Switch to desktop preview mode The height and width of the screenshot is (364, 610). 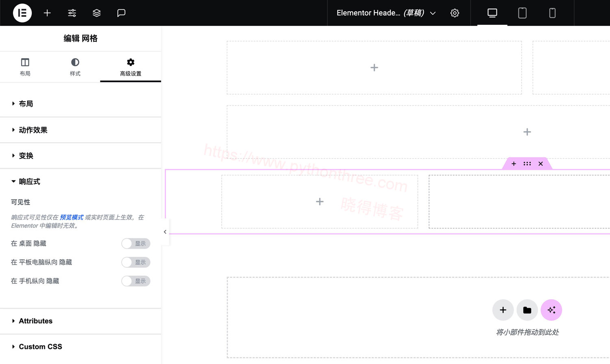[492, 13]
